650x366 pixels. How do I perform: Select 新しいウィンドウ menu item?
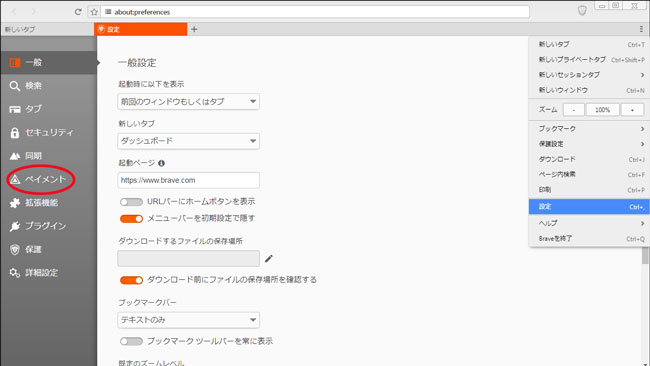[589, 90]
